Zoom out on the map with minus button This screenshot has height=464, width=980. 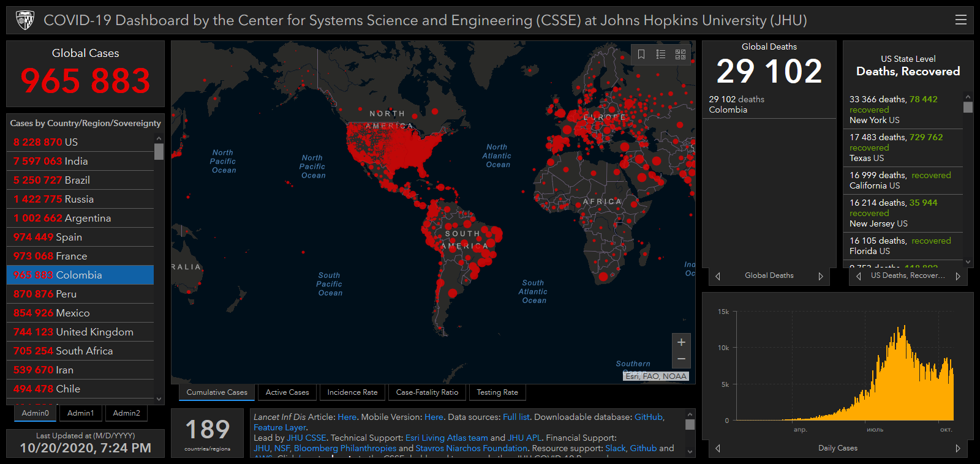coord(681,359)
